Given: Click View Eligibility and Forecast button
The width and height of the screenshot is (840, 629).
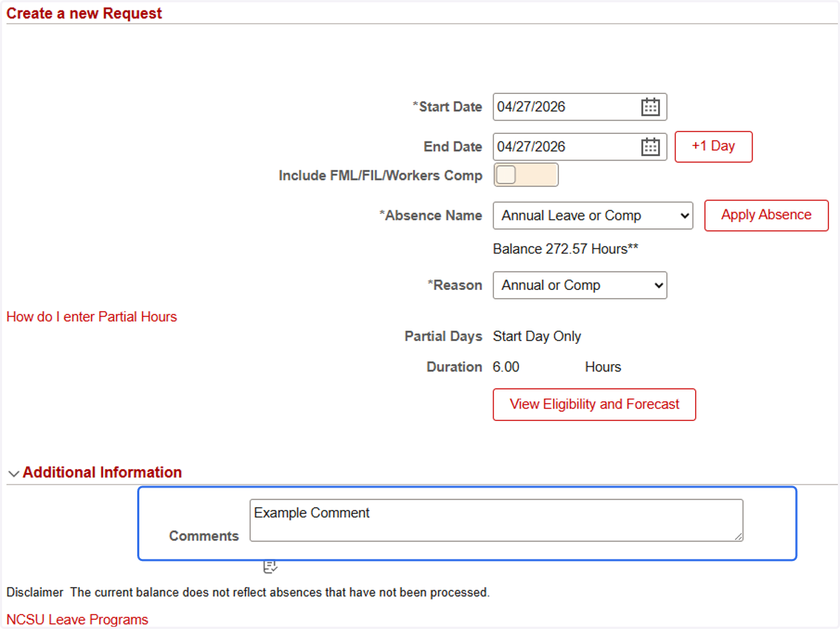Looking at the screenshot, I should (594, 404).
